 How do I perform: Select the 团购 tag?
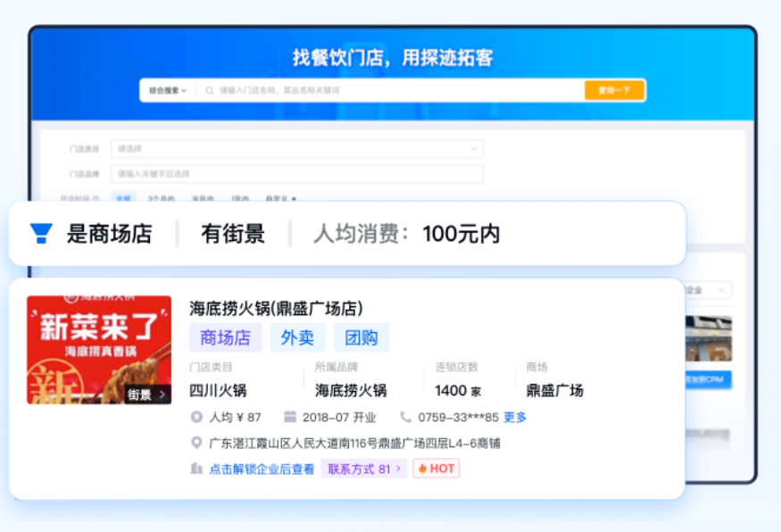point(361,337)
